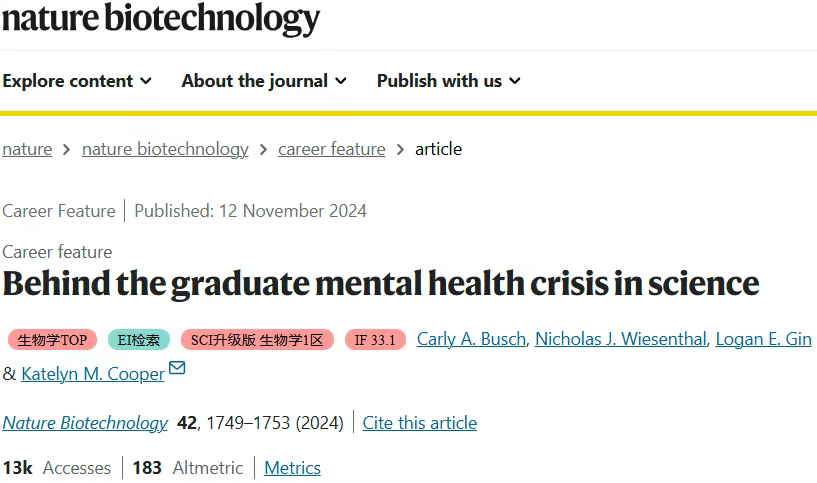Click the green EI检索 badge

[139, 340]
